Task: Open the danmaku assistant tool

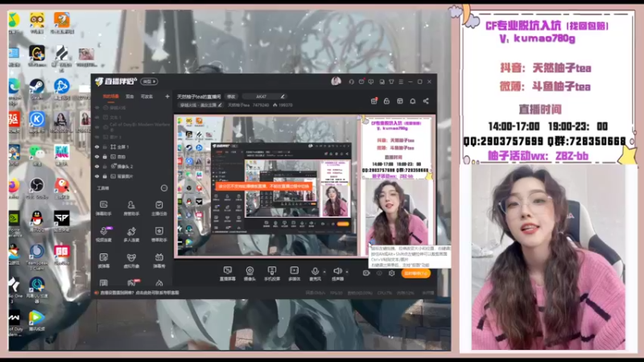Action: [104, 208]
